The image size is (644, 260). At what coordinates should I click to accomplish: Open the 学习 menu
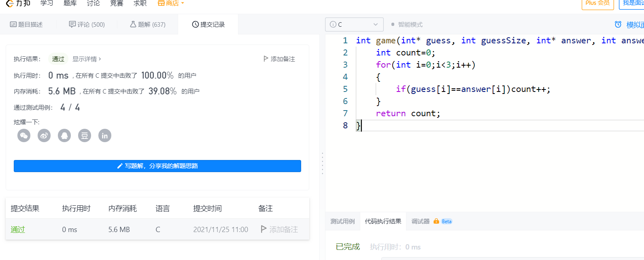pyautogui.click(x=47, y=3)
